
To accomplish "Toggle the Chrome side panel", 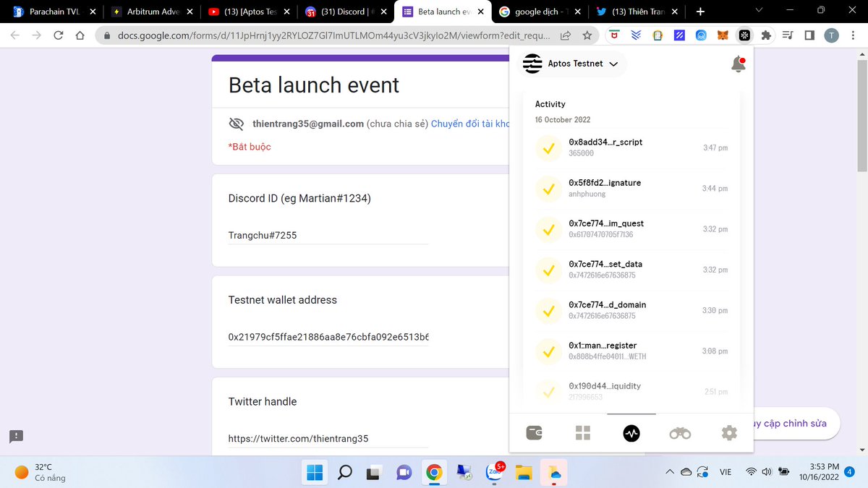I will click(x=809, y=35).
